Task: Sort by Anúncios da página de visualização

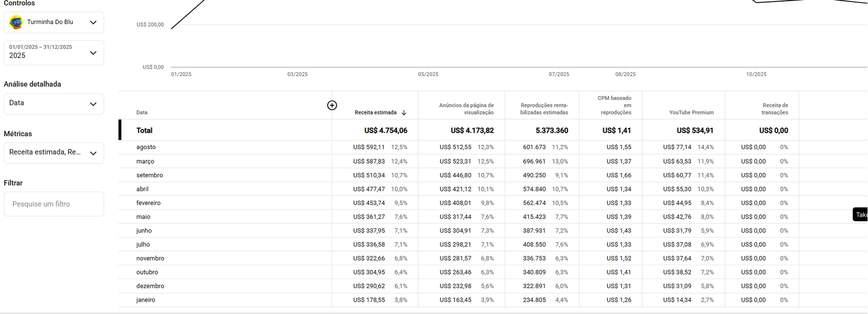Action: coord(466,108)
